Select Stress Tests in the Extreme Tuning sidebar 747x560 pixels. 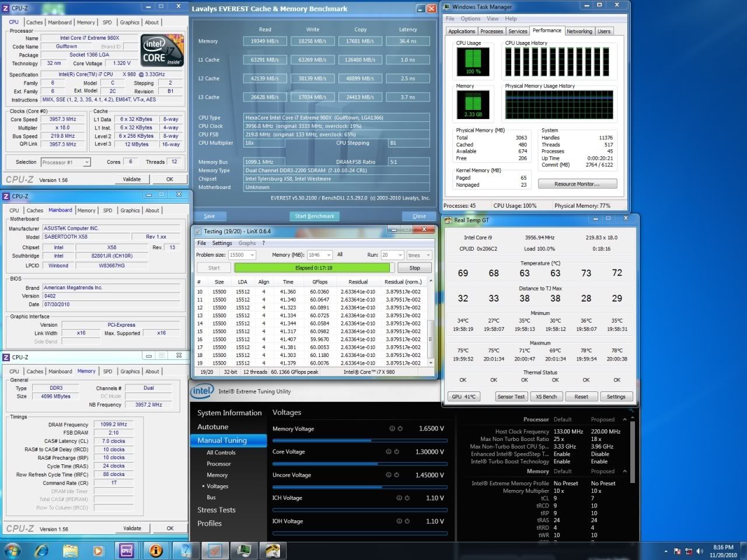(217, 510)
